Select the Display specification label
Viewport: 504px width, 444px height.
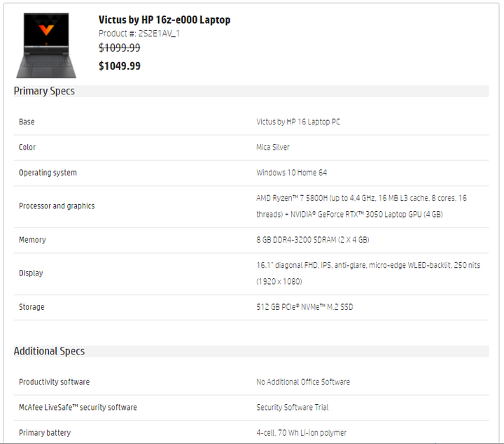tap(31, 273)
